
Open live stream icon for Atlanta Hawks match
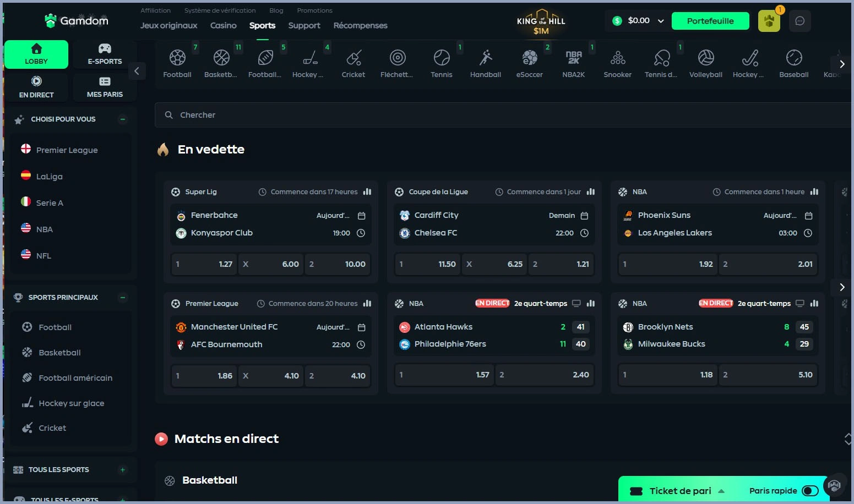(576, 303)
